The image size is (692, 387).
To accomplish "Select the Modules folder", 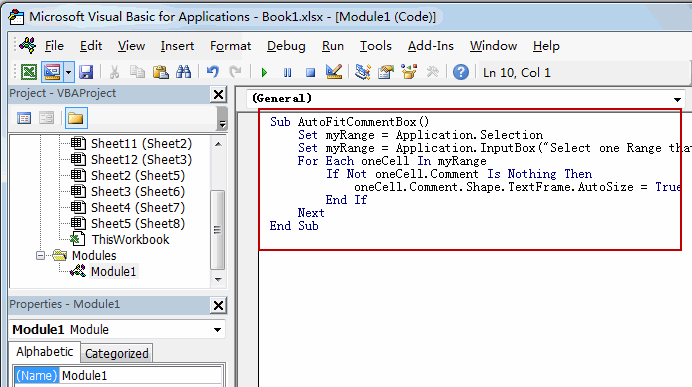I will coord(94,255).
